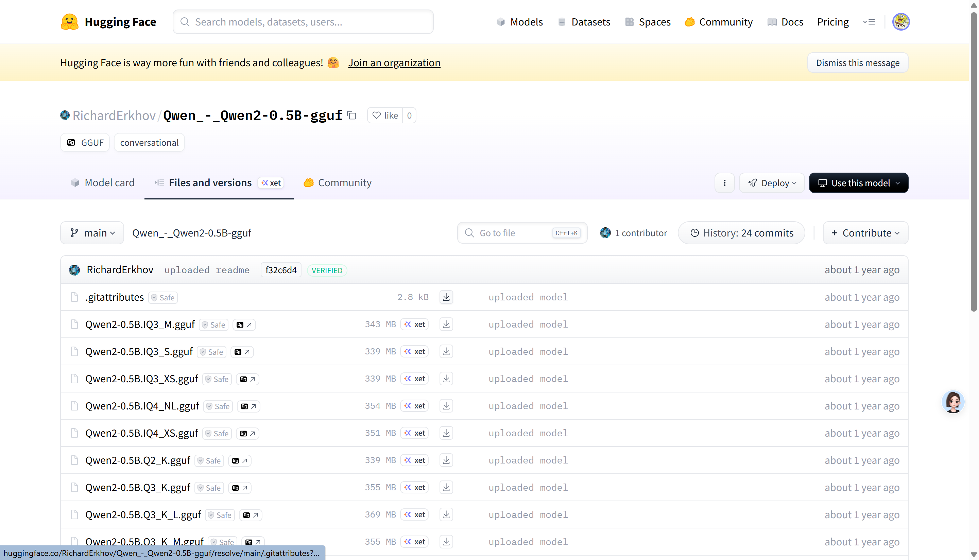The height and width of the screenshot is (560, 979).
Task: Dismiss the organization banner message
Action: tap(857, 63)
